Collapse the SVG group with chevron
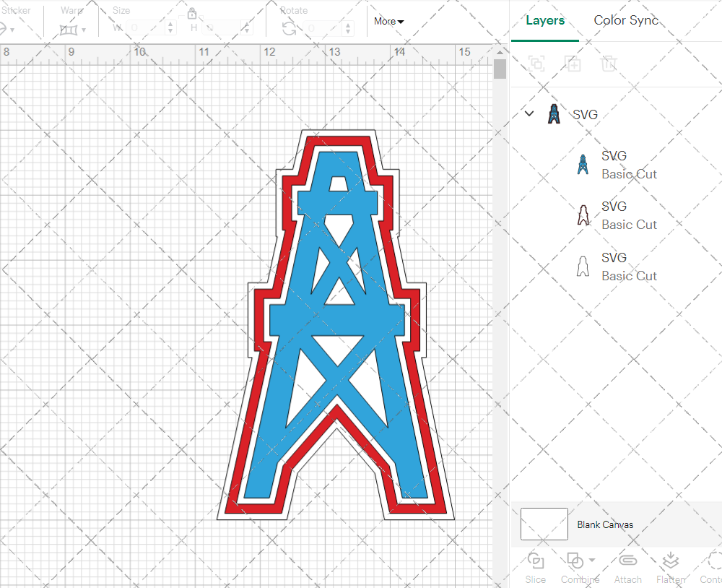Image resolution: width=722 pixels, height=588 pixels. pos(529,113)
